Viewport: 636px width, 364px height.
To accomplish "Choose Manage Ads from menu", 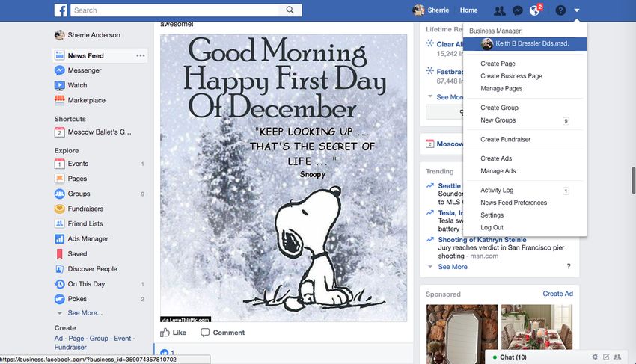I will [x=498, y=171].
